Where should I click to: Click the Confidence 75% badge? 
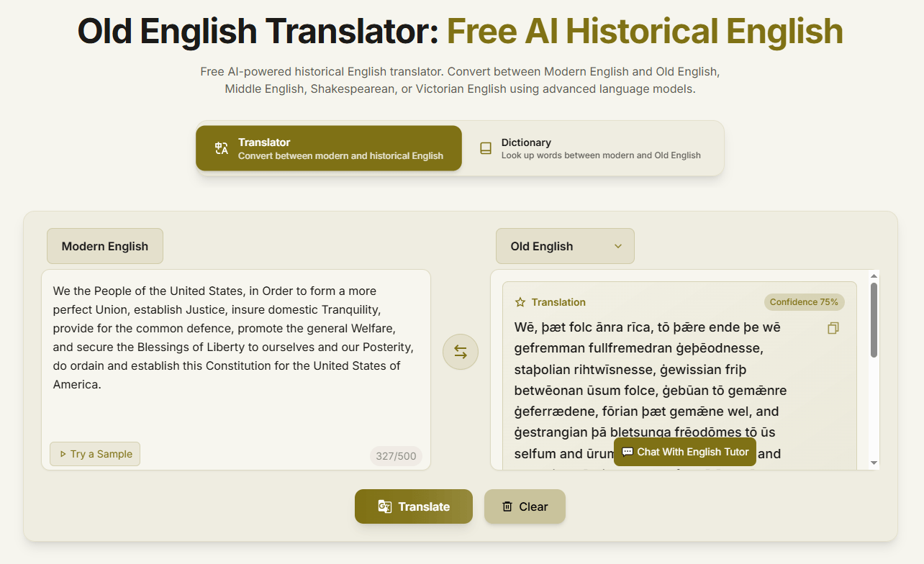coord(805,302)
